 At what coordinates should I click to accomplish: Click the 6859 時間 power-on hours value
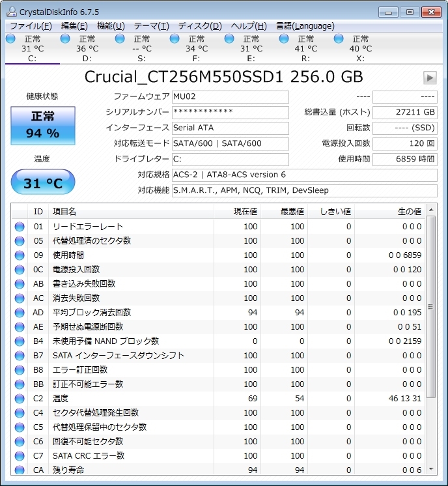pyautogui.click(x=405, y=160)
